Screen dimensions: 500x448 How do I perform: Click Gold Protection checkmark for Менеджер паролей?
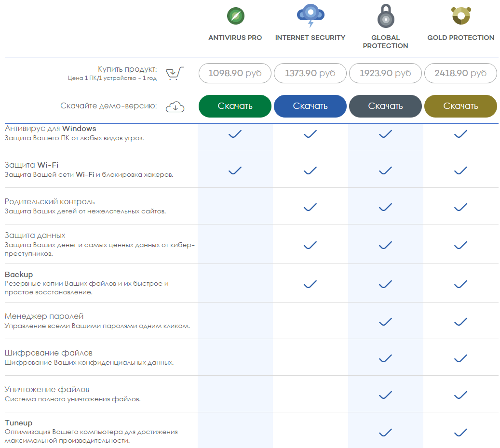[461, 321]
